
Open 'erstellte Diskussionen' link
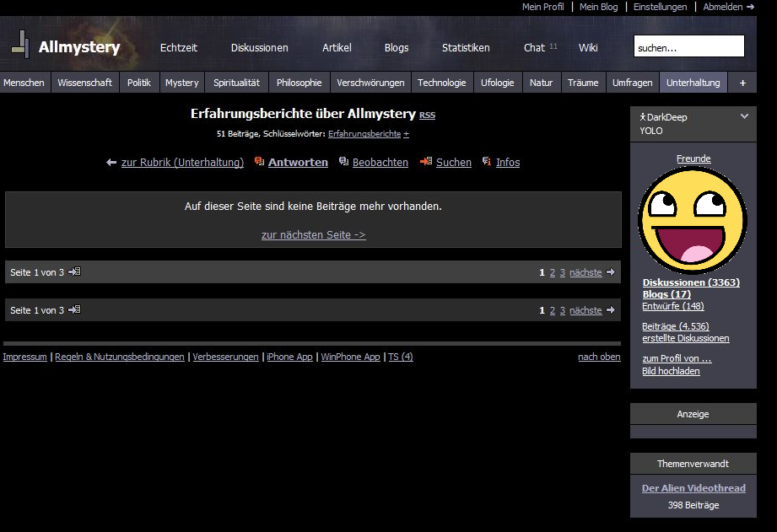686,338
